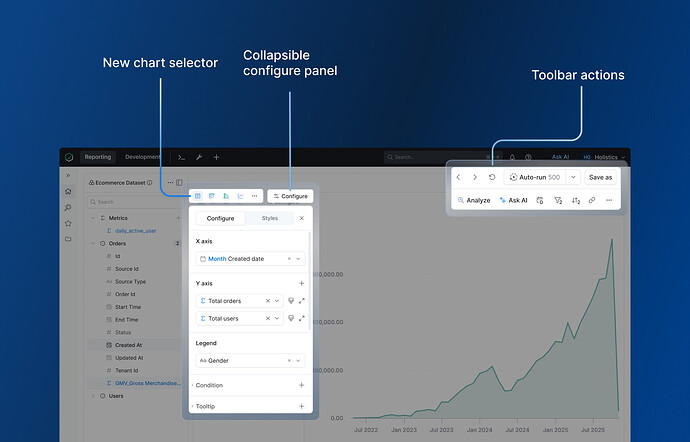
Task: Click the undo/reset arrow in toolbar
Action: (492, 177)
